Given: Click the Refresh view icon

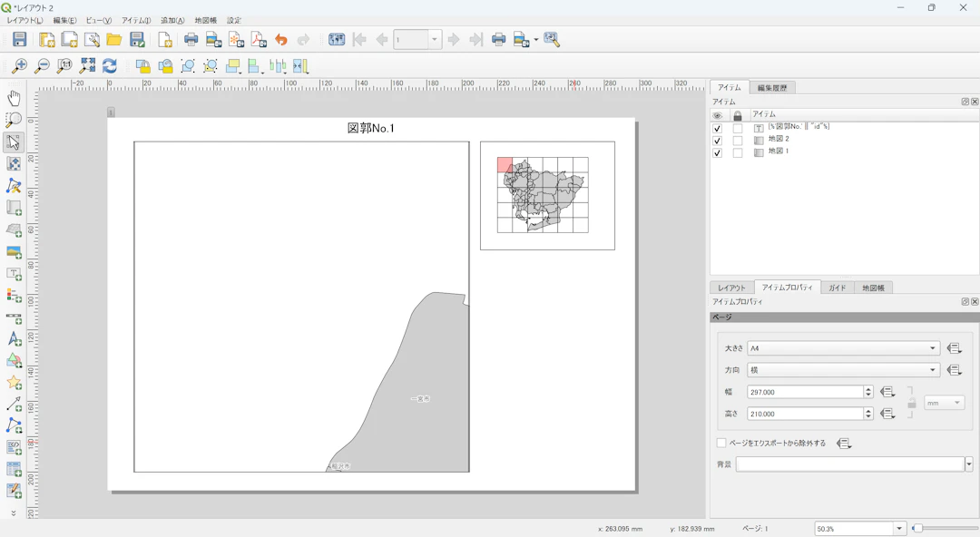Looking at the screenshot, I should pyautogui.click(x=110, y=66).
